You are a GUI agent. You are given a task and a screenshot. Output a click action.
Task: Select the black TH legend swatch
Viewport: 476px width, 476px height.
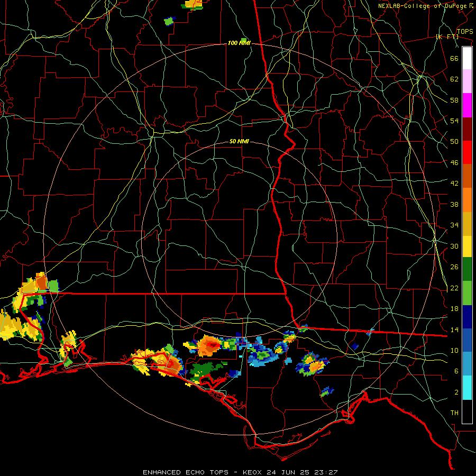click(x=467, y=411)
